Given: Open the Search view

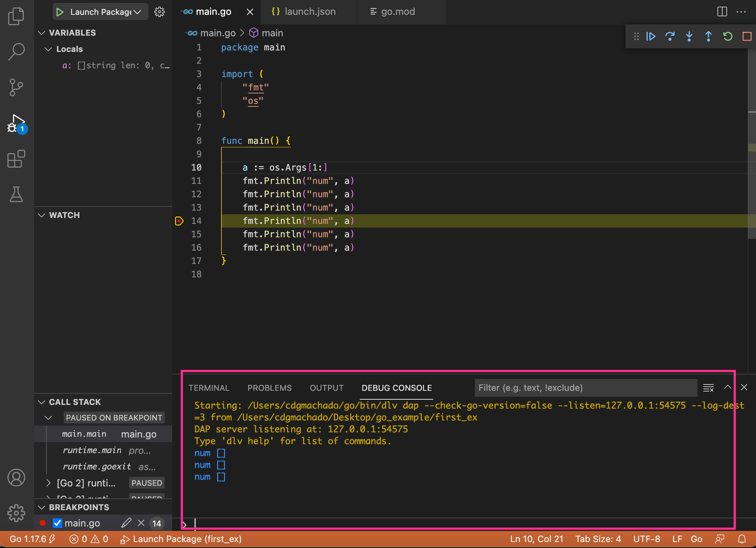Looking at the screenshot, I should pyautogui.click(x=16, y=52).
